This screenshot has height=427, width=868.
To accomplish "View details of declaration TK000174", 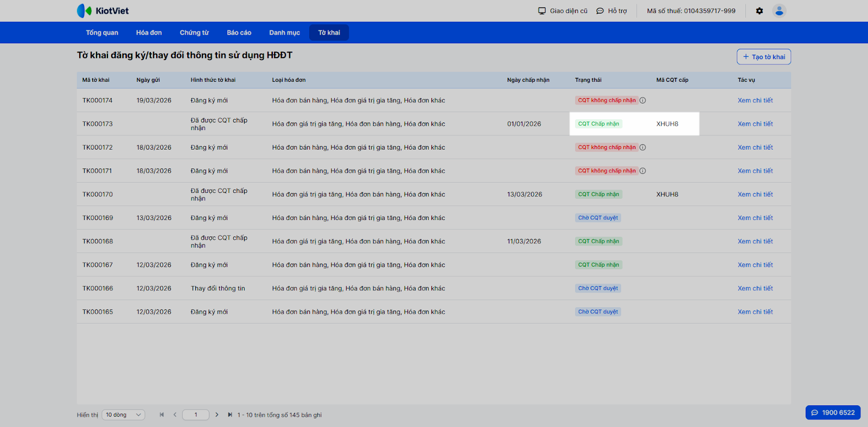I will click(755, 100).
